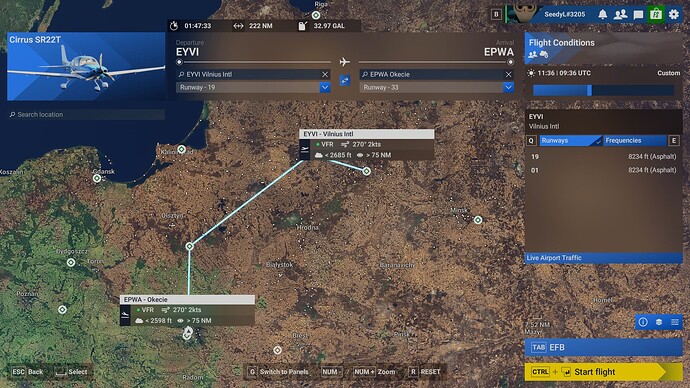The width and height of the screenshot is (690, 388).
Task: Open the notifications bell
Action: click(602, 15)
